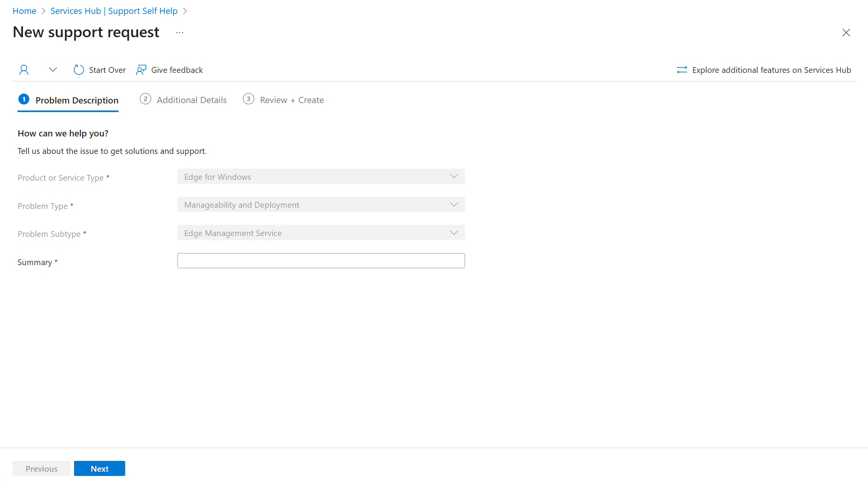Image resolution: width=868 pixels, height=481 pixels.
Task: Click the Previous button
Action: [x=41, y=469]
